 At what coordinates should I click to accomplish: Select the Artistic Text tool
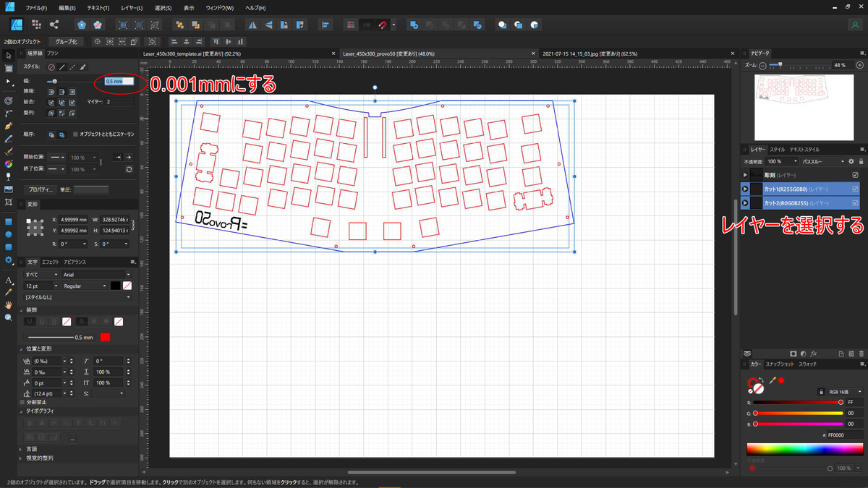click(9, 280)
